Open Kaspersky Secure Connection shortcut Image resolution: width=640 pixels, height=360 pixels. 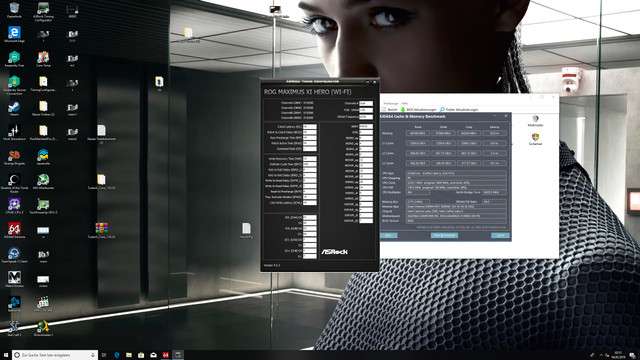pyautogui.click(x=14, y=85)
